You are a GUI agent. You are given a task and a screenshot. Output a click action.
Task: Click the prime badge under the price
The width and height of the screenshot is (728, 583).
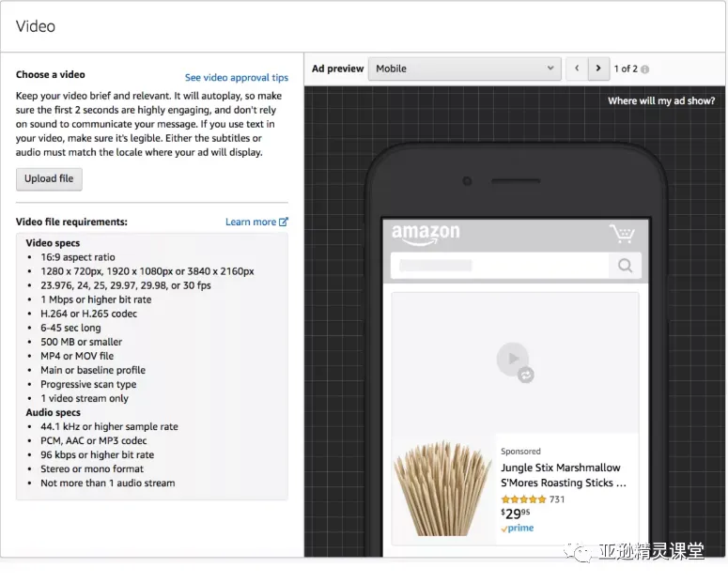(518, 529)
